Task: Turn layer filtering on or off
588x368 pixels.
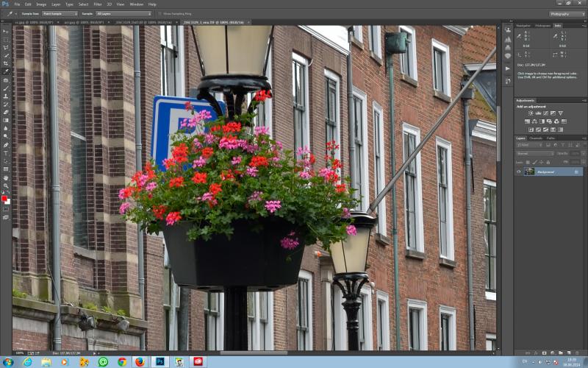Action: (584, 144)
